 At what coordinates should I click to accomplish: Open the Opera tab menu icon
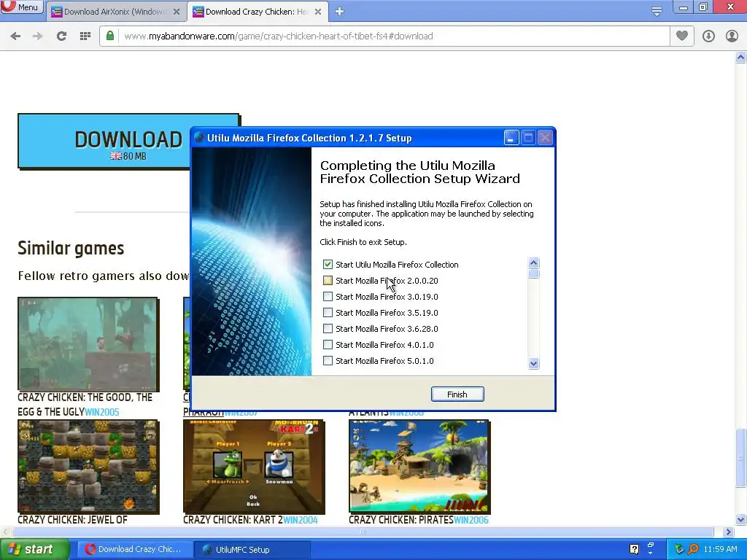(657, 11)
